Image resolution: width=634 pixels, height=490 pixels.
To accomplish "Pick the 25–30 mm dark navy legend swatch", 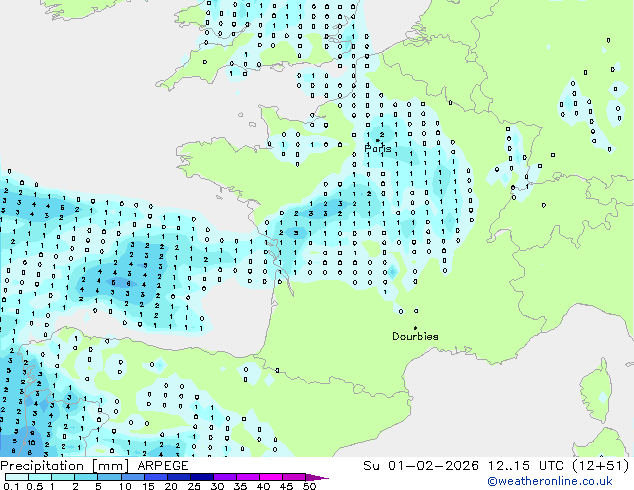I will (x=201, y=477).
